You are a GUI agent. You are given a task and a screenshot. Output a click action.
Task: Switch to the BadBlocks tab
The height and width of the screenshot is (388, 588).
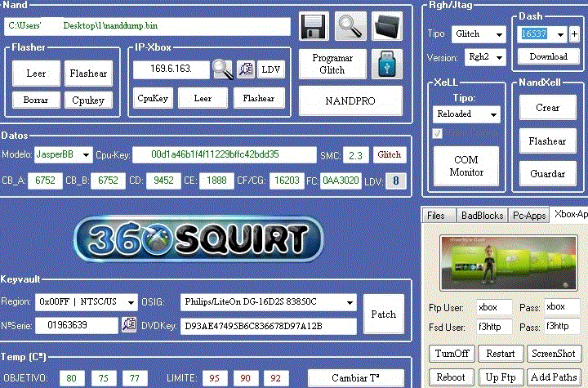point(482,216)
